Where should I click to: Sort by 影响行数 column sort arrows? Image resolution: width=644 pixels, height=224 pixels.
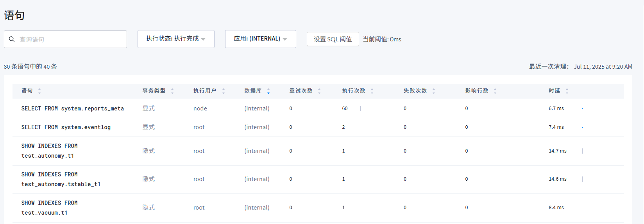[x=495, y=91]
